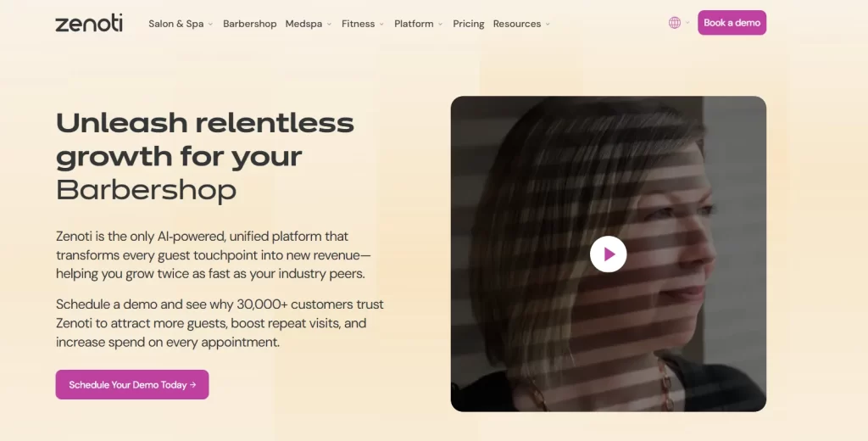Click Schedule Your Demo Today button
868x441 pixels.
(x=127, y=385)
